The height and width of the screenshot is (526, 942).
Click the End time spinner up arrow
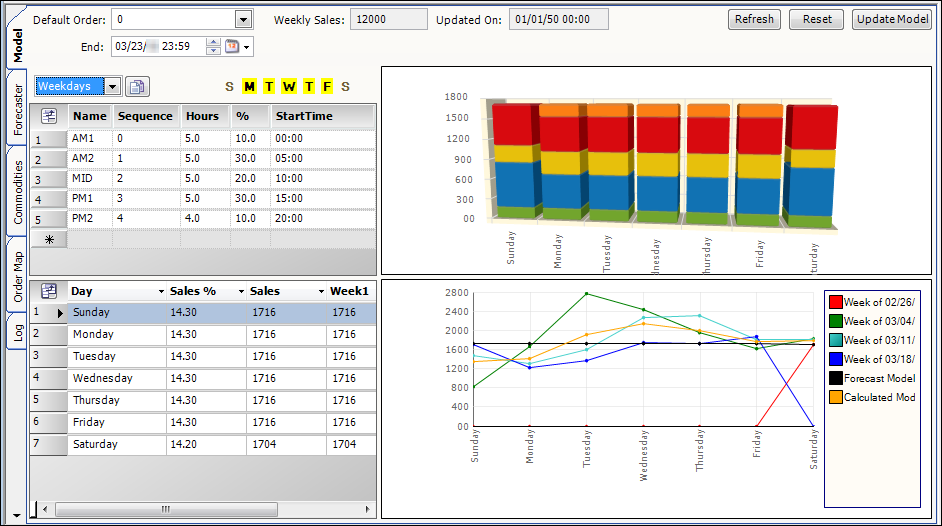tap(213, 42)
